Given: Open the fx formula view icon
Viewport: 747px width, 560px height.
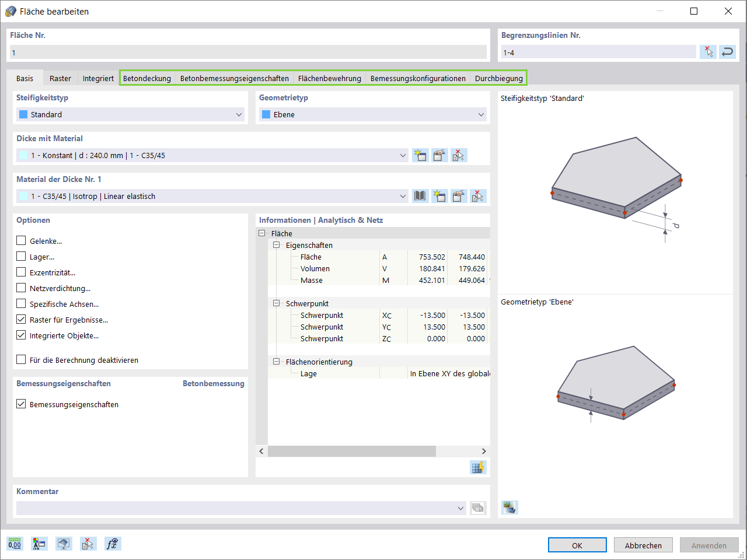Looking at the screenshot, I should point(112,544).
